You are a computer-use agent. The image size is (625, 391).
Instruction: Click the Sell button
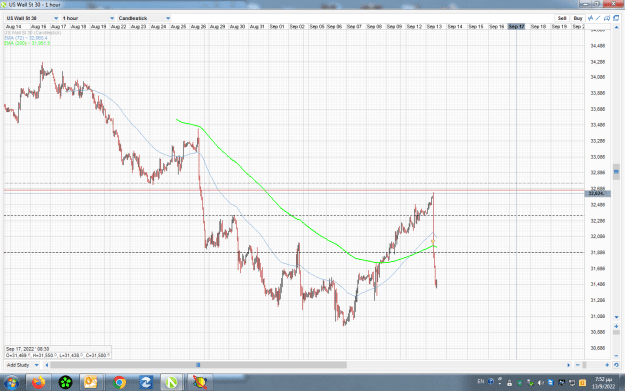pos(562,18)
